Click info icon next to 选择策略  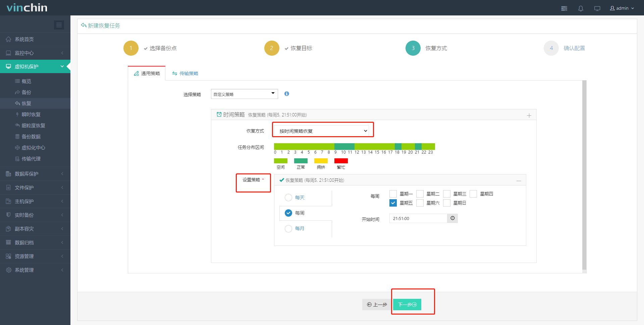click(x=287, y=94)
